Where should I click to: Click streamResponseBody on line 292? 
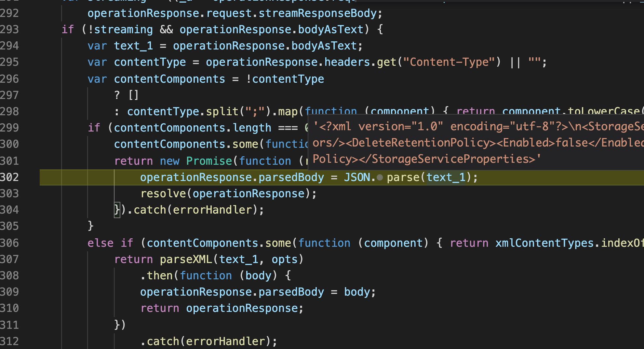[x=318, y=13]
